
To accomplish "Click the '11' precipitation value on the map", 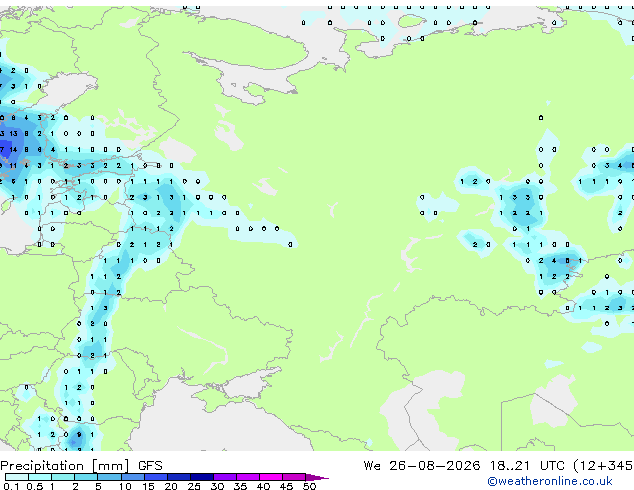I will 13,165.
